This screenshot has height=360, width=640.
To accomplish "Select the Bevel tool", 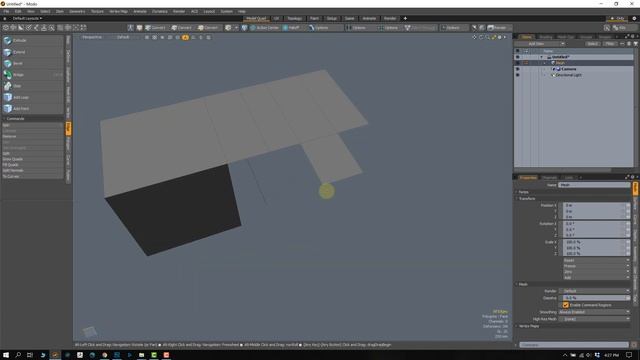I will click(x=33, y=63).
